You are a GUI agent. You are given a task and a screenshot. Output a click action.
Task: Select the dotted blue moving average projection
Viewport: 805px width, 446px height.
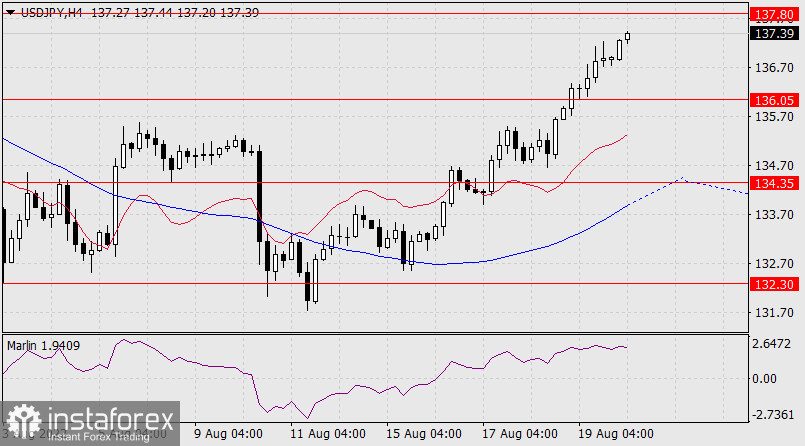click(688, 190)
